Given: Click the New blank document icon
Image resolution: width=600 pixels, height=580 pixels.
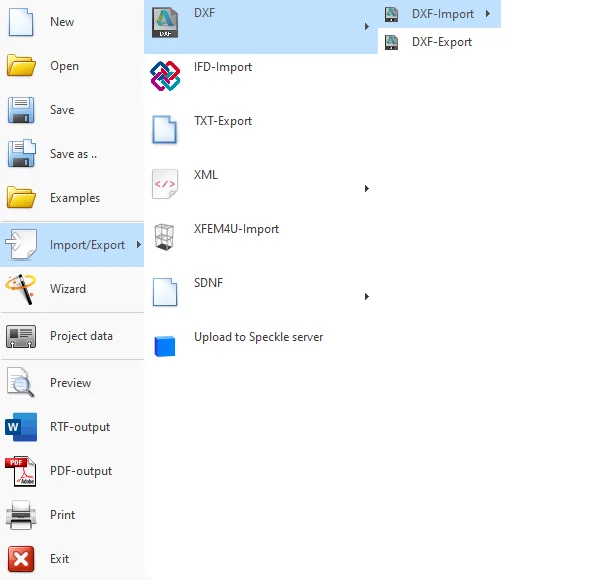Looking at the screenshot, I should (x=21, y=22).
